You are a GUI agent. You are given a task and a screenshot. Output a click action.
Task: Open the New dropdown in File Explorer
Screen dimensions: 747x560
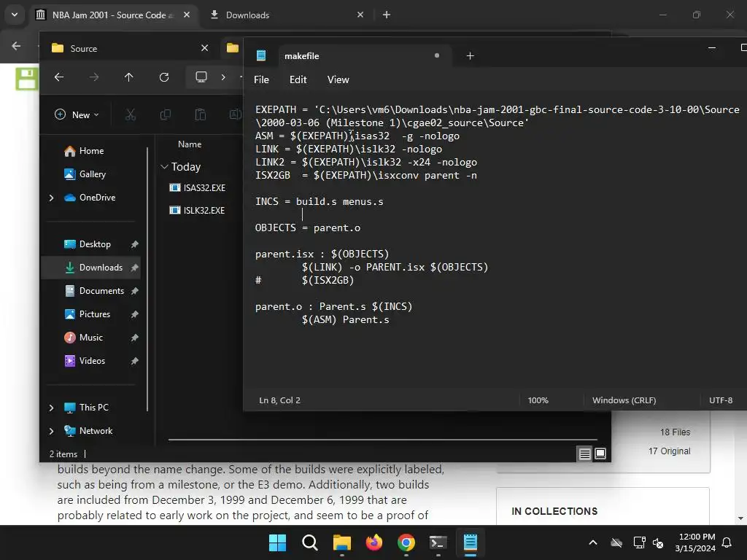[77, 114]
